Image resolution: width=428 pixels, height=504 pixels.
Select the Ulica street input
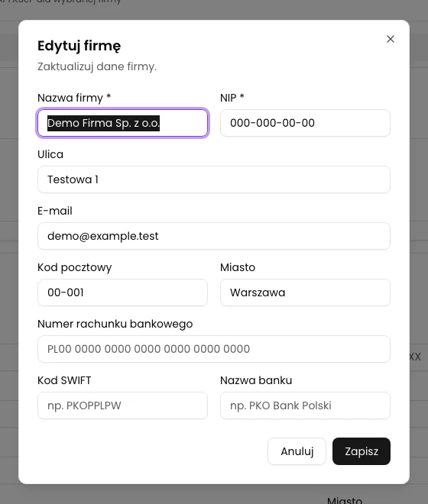point(214,179)
